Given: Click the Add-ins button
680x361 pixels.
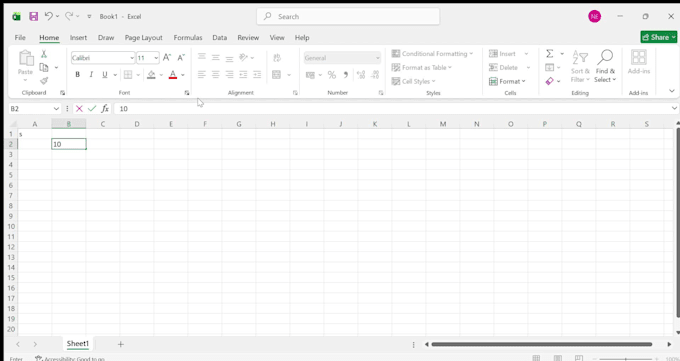Looking at the screenshot, I should click(x=638, y=62).
